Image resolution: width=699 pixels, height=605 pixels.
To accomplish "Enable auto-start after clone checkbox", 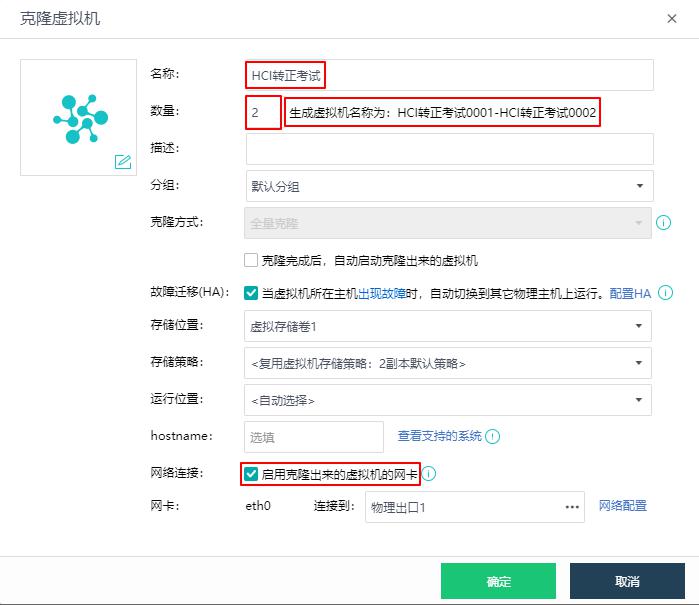I will (251, 260).
